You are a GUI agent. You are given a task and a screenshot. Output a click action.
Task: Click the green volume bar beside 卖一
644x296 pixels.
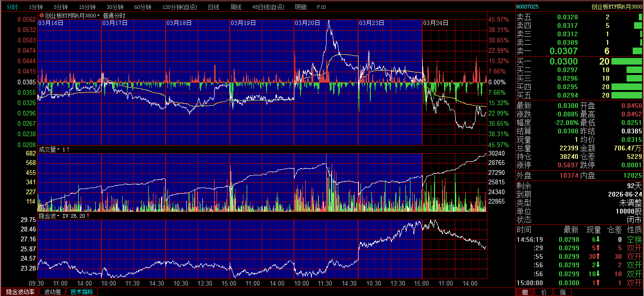[637, 51]
